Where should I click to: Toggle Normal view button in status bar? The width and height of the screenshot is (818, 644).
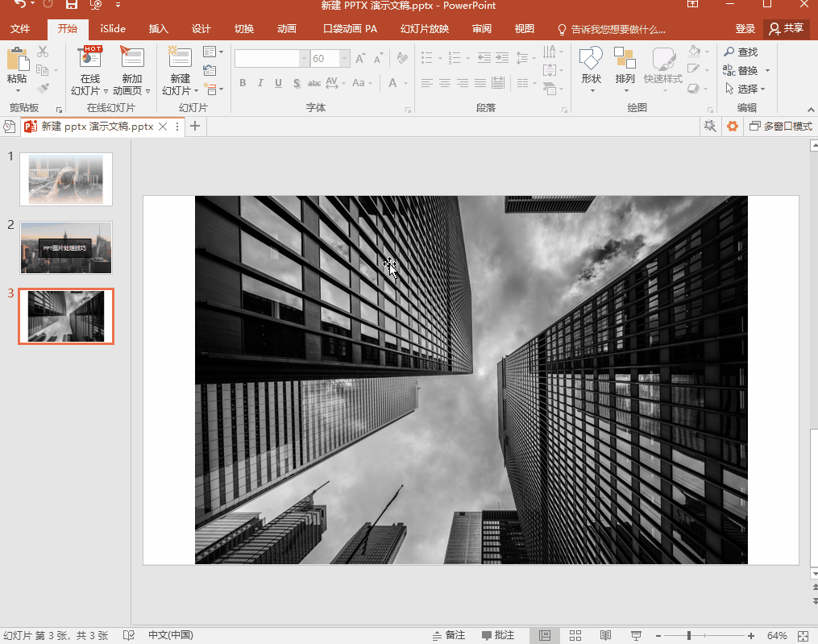(545, 635)
